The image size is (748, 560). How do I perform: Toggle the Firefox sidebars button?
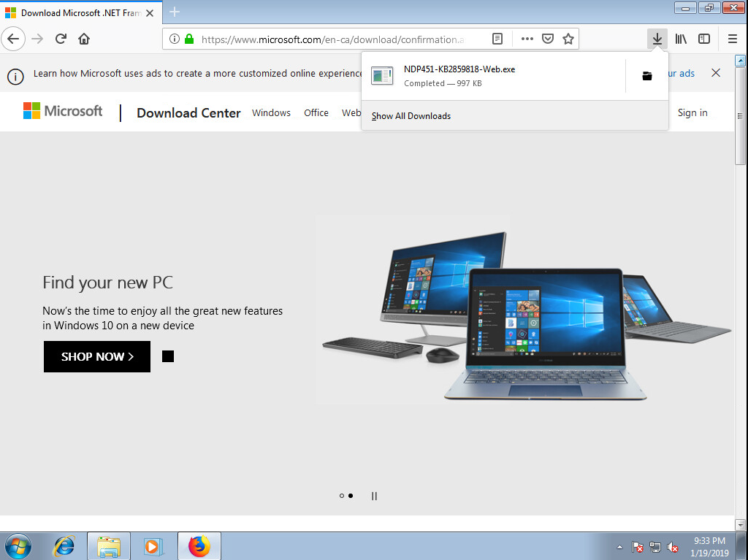point(704,39)
